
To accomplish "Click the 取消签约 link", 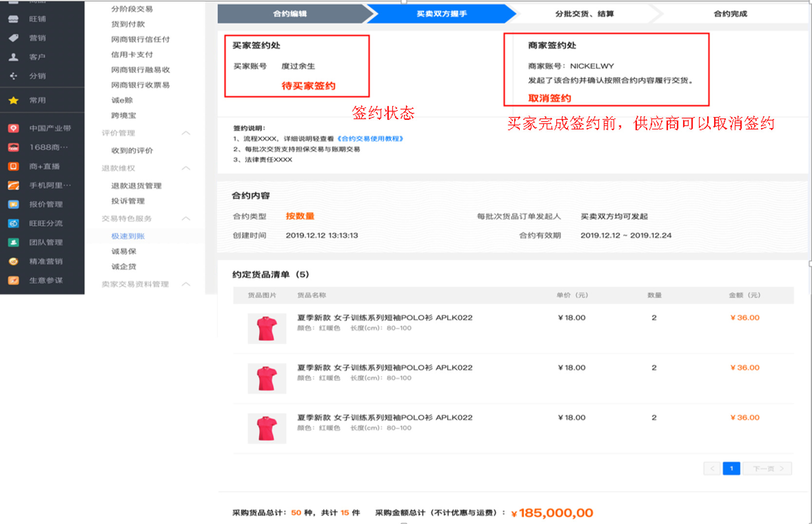I will [549, 98].
